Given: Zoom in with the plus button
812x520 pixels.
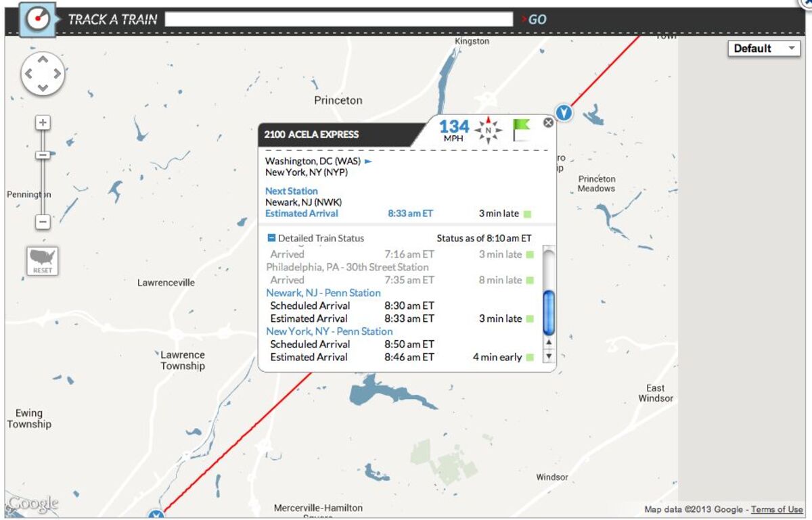Looking at the screenshot, I should [43, 122].
